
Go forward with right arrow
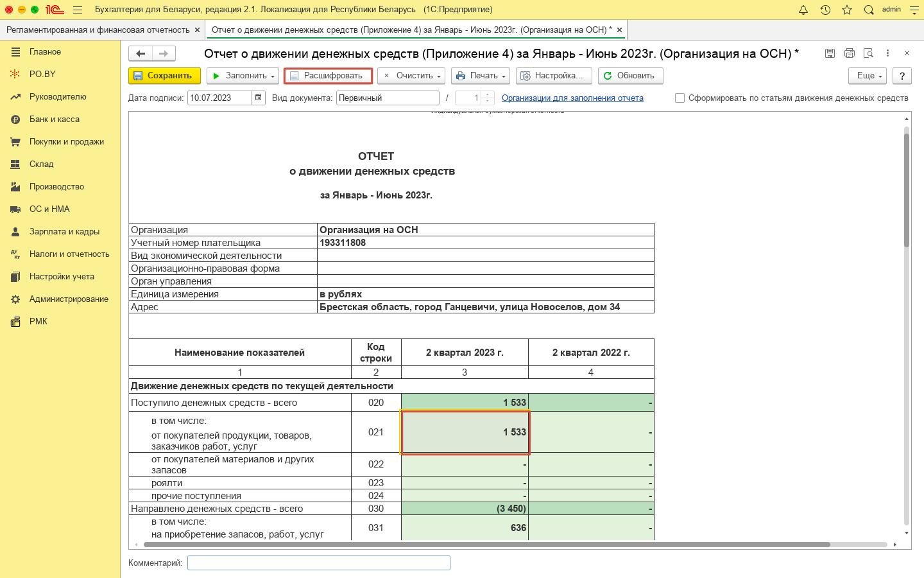(x=164, y=53)
